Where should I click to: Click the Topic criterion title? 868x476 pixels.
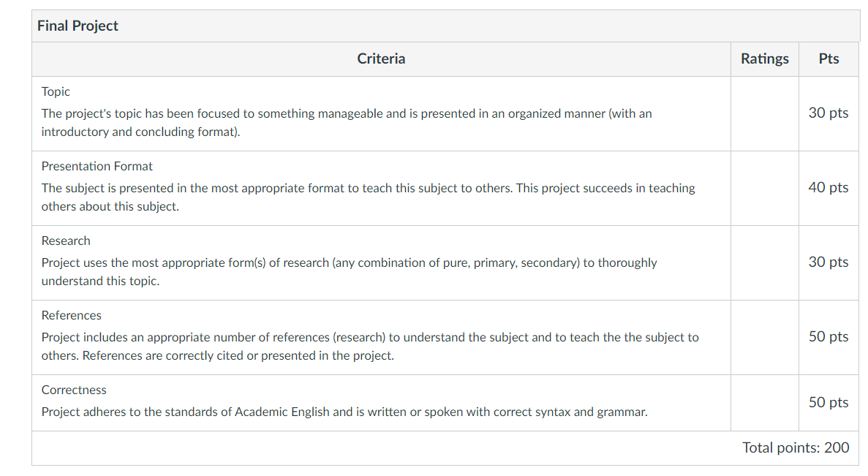[56, 92]
